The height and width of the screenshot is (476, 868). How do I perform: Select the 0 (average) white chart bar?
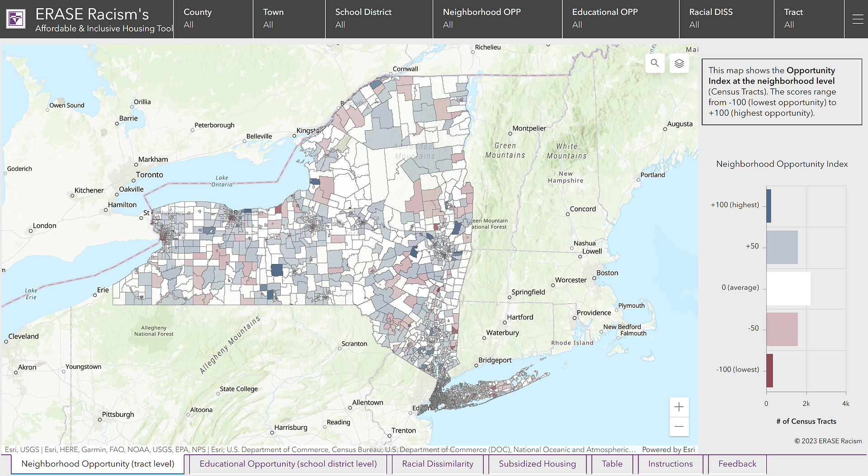[x=788, y=288]
